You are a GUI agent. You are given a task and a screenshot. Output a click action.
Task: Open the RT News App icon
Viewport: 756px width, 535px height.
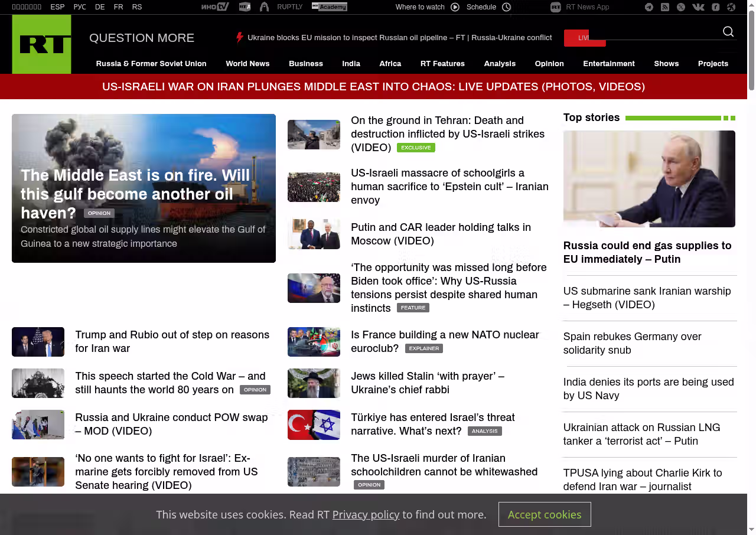555,7
